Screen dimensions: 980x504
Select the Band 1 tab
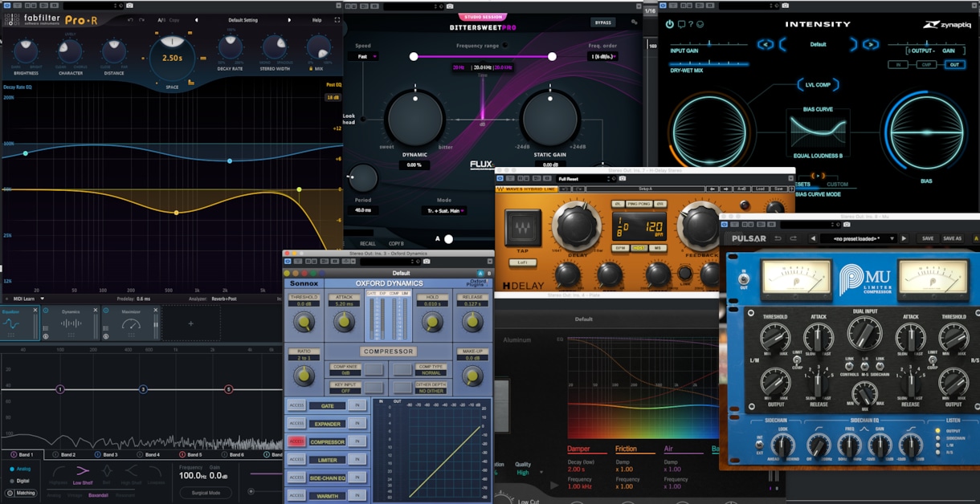click(x=22, y=455)
